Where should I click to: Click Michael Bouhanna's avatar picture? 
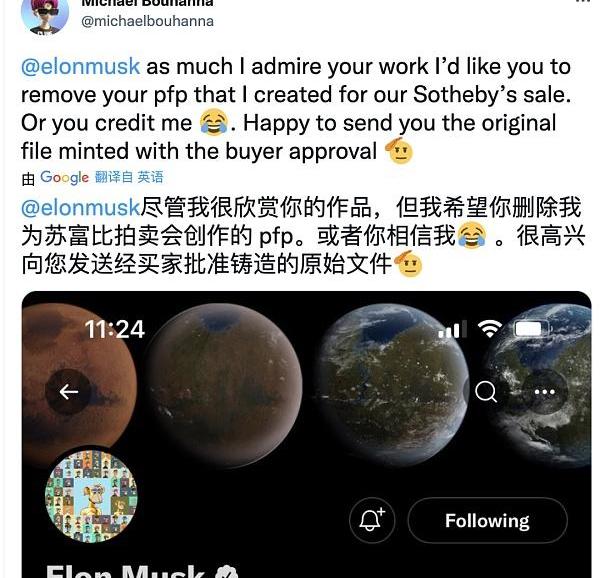45,15
